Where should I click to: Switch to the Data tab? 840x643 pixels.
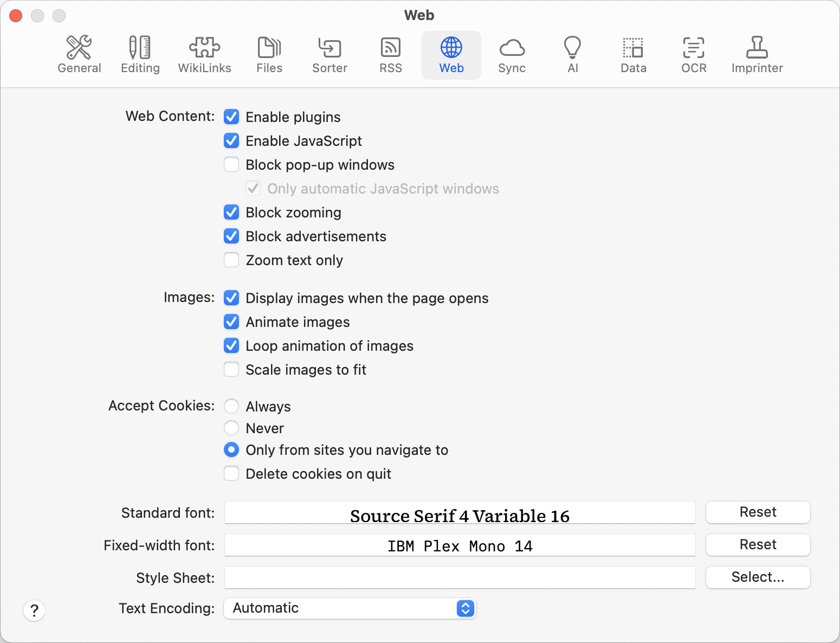click(x=633, y=55)
